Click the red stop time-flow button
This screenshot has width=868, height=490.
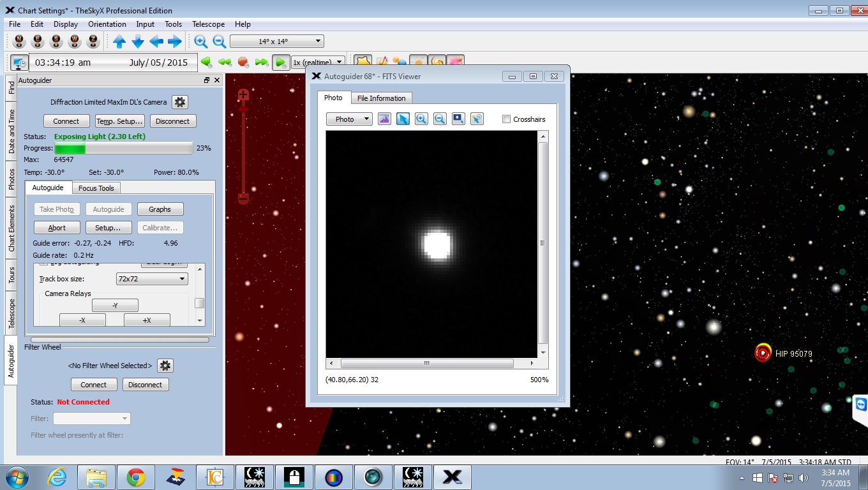[243, 63]
